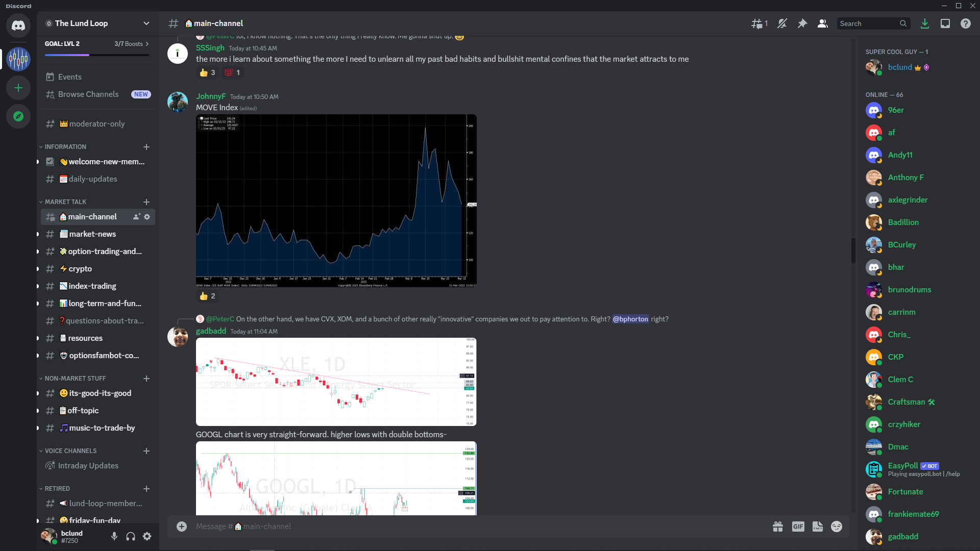
Task: Toggle thumbs up reaction on MOVE Index chart
Action: [x=207, y=296]
